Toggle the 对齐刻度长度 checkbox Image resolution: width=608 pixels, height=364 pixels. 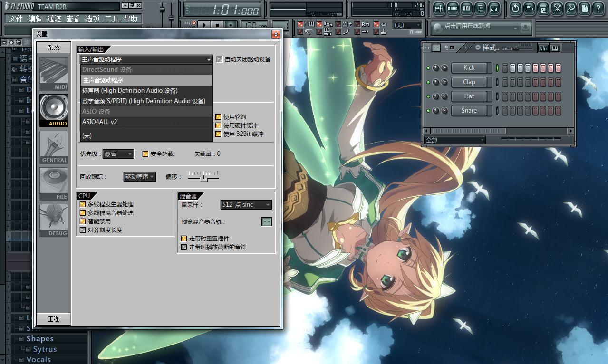pyautogui.click(x=83, y=230)
